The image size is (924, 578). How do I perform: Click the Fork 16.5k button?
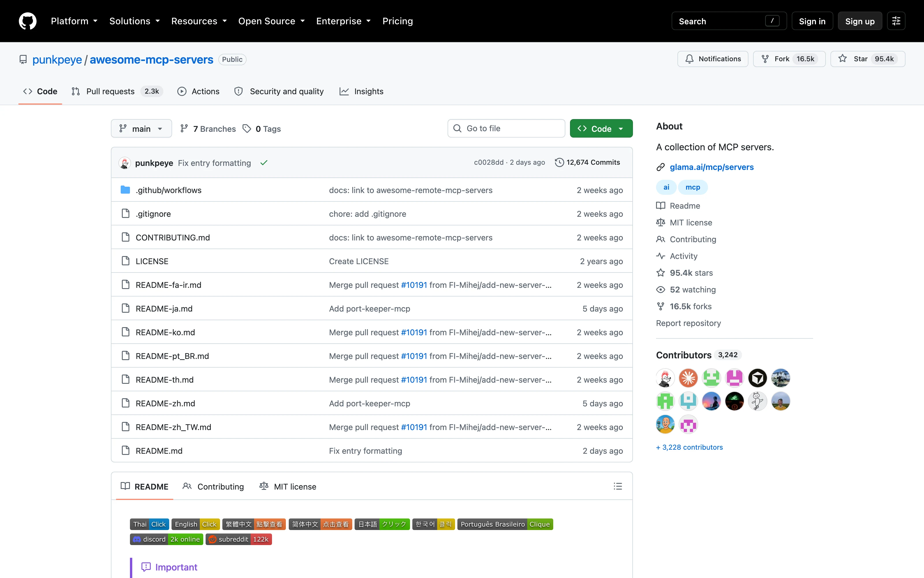pos(789,59)
